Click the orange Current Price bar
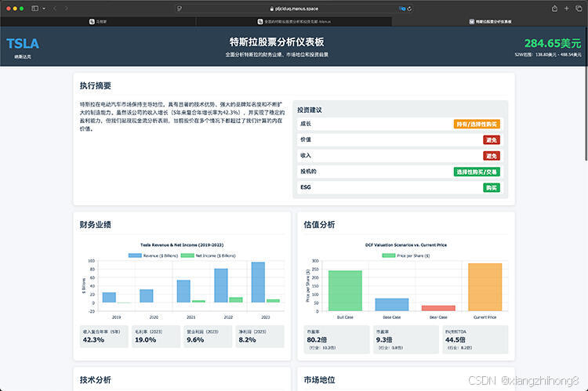 [x=485, y=287]
